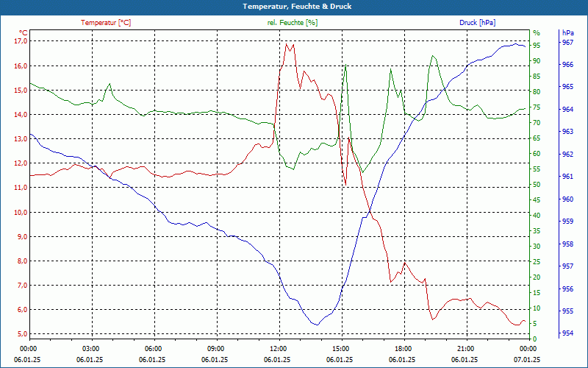Click the blue "hPa" unit label above the pressure axis
This screenshot has height=368, width=588.
(x=568, y=32)
